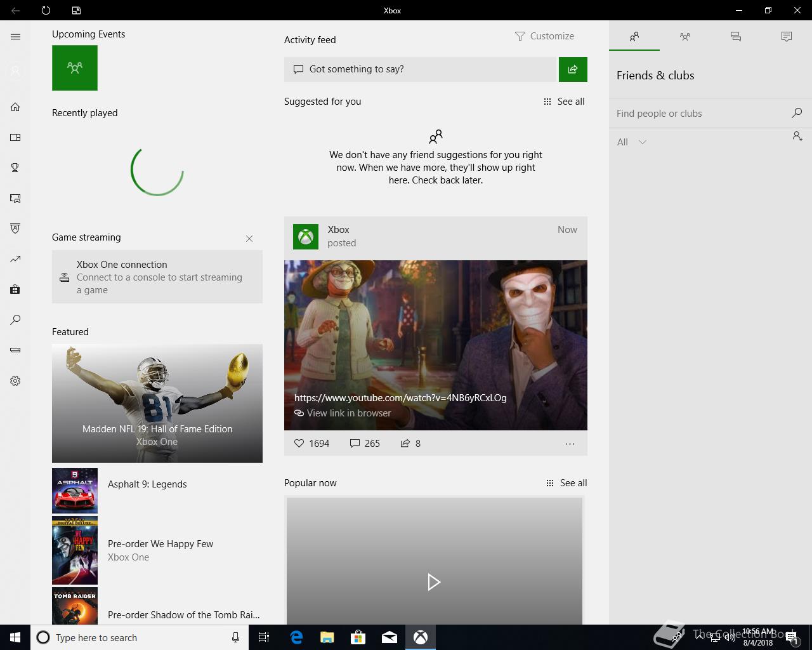Click the back arrow in title bar

tap(15, 10)
